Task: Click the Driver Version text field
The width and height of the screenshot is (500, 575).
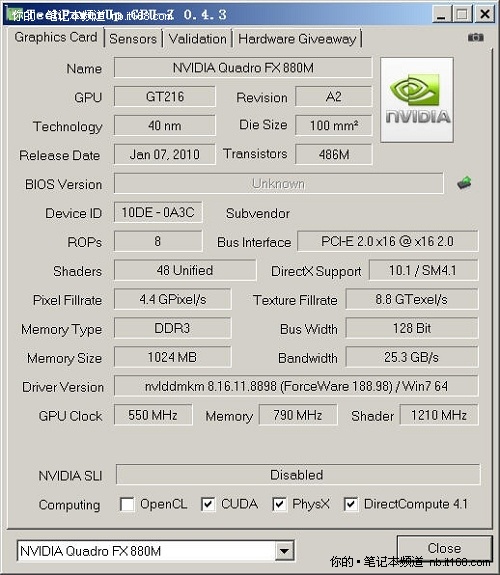Action: 296,386
